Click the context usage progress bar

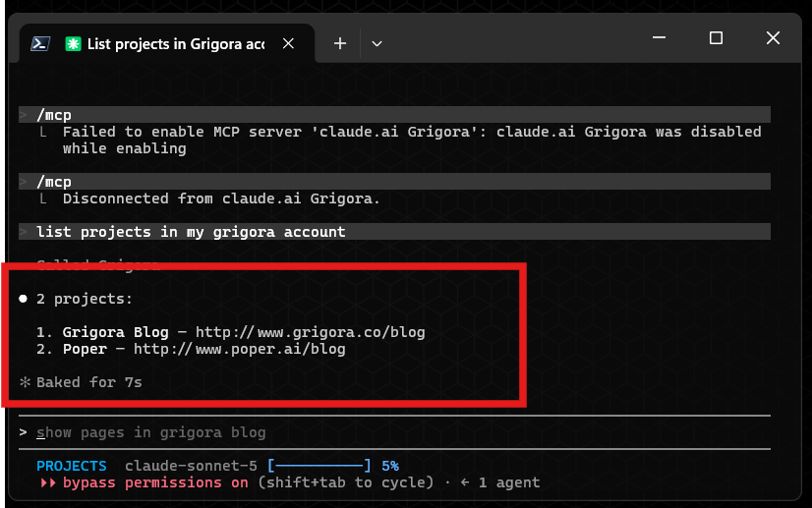(319, 466)
